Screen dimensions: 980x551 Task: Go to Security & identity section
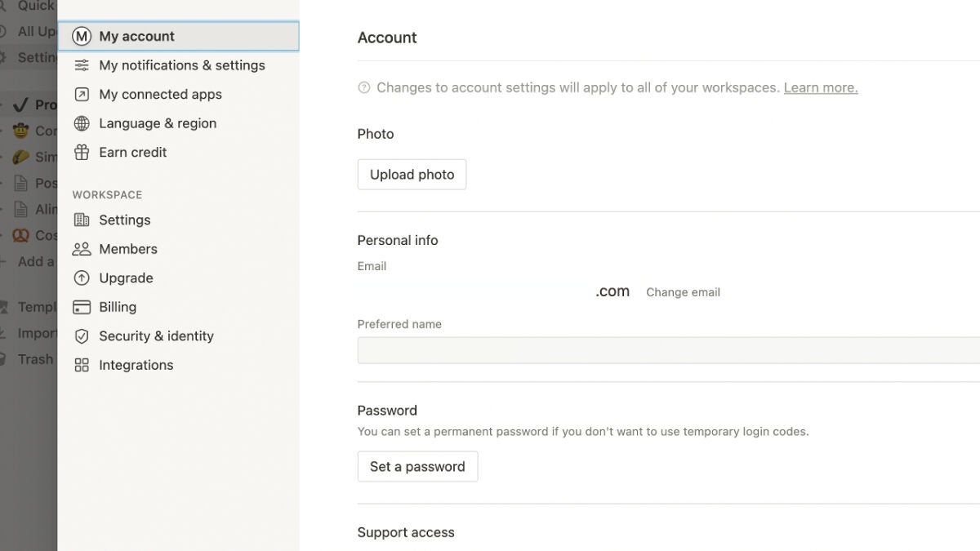[x=178, y=336]
